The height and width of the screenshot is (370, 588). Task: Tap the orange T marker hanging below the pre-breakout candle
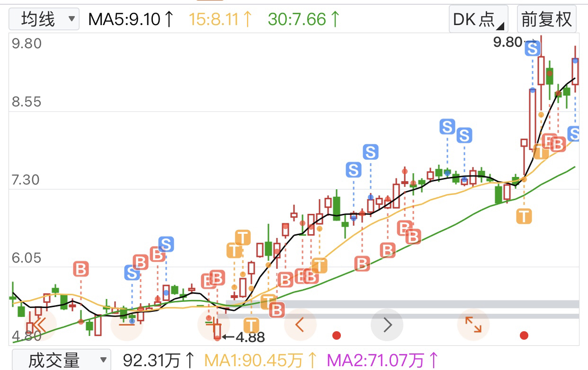pyautogui.click(x=524, y=217)
